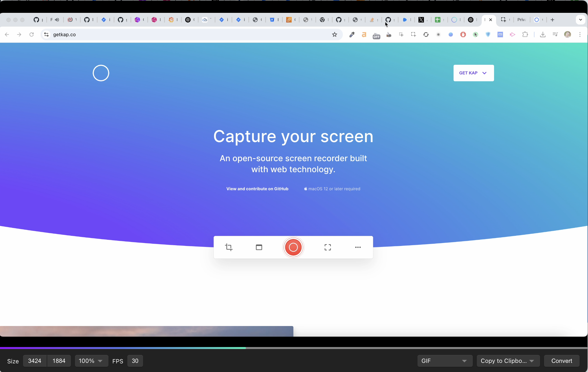The image size is (588, 372).
Task: Open View and contribute on GitHub link
Action: 257,189
